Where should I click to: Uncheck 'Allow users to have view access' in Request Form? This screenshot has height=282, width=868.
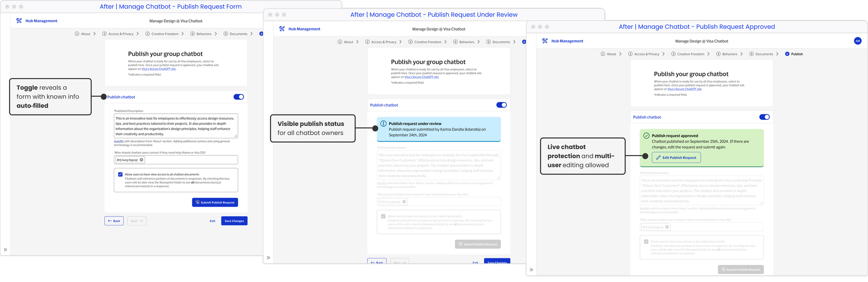click(x=120, y=174)
